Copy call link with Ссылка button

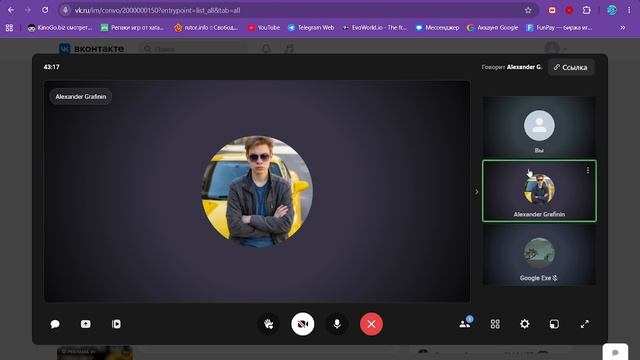(x=571, y=67)
